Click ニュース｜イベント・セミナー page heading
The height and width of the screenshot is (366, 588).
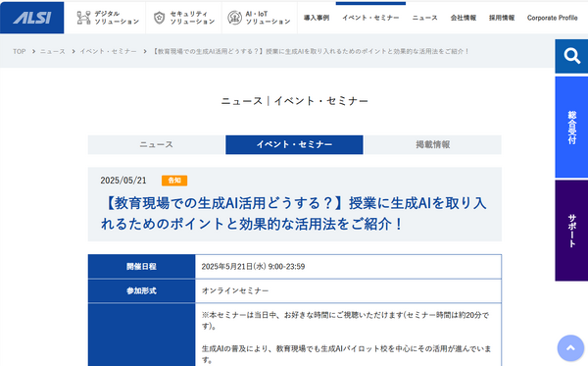pos(294,101)
